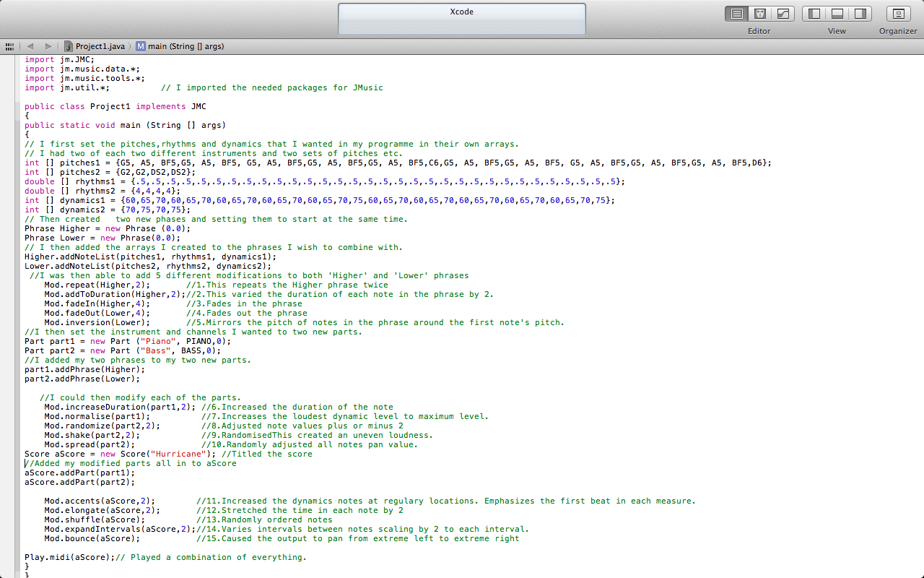Click the Xcode activity status display
Viewport: 924px width, 578px height.
pos(461,20)
